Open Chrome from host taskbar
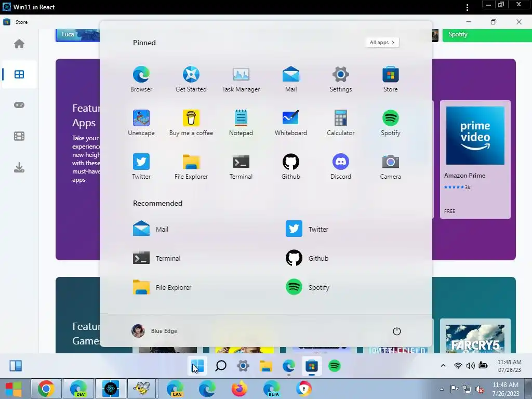 pyautogui.click(x=46, y=389)
